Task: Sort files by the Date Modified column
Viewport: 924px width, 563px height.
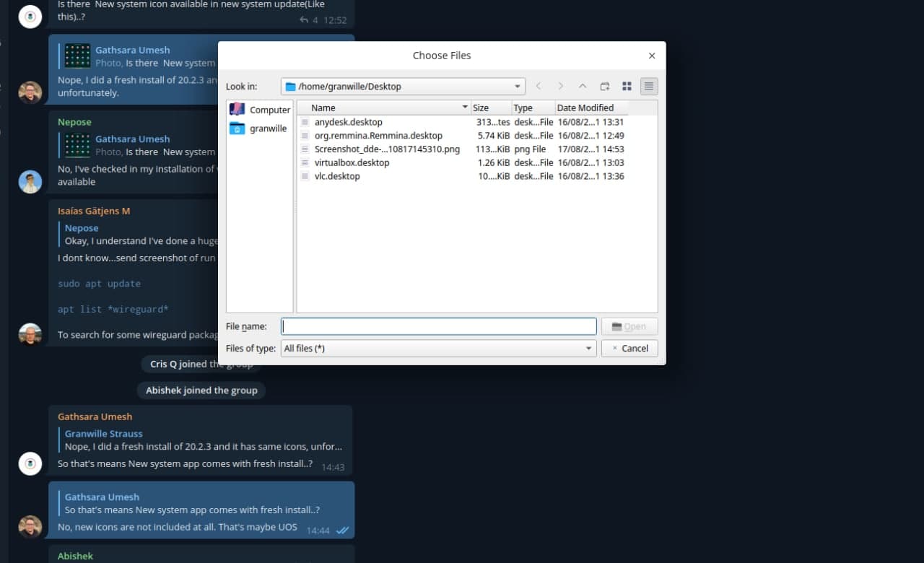Action: click(591, 108)
